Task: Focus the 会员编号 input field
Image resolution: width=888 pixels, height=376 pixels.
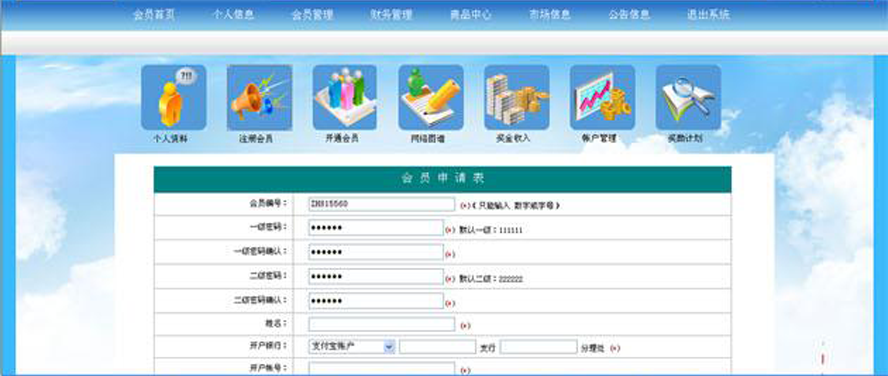Action: (382, 204)
